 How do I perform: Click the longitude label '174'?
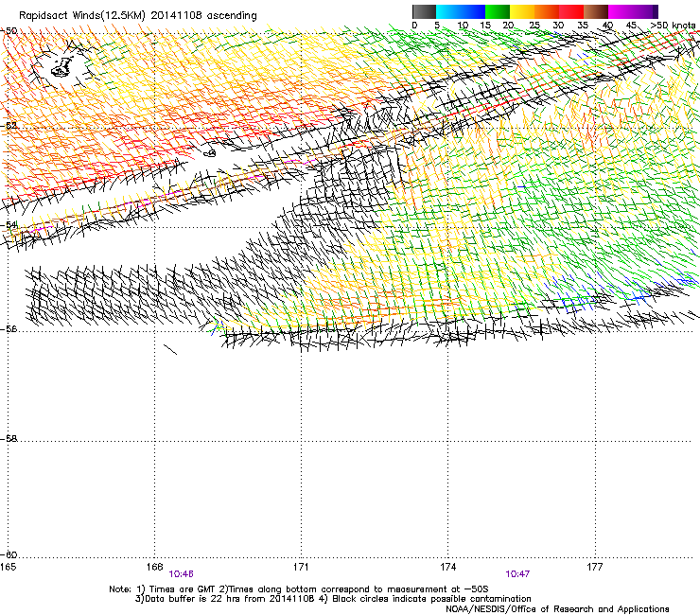pyautogui.click(x=447, y=567)
